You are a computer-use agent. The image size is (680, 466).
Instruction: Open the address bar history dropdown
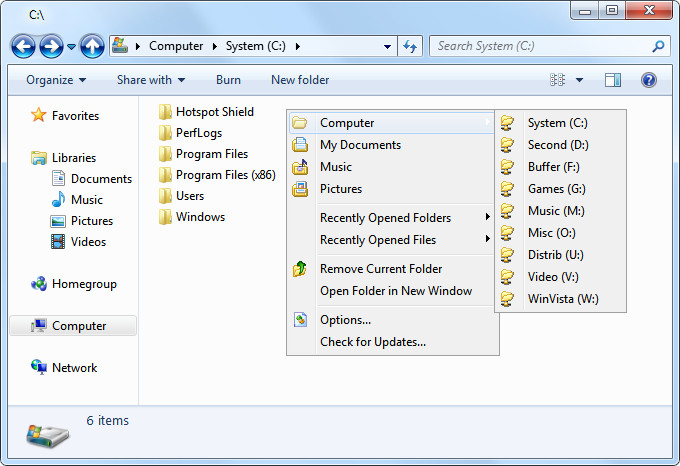point(387,46)
